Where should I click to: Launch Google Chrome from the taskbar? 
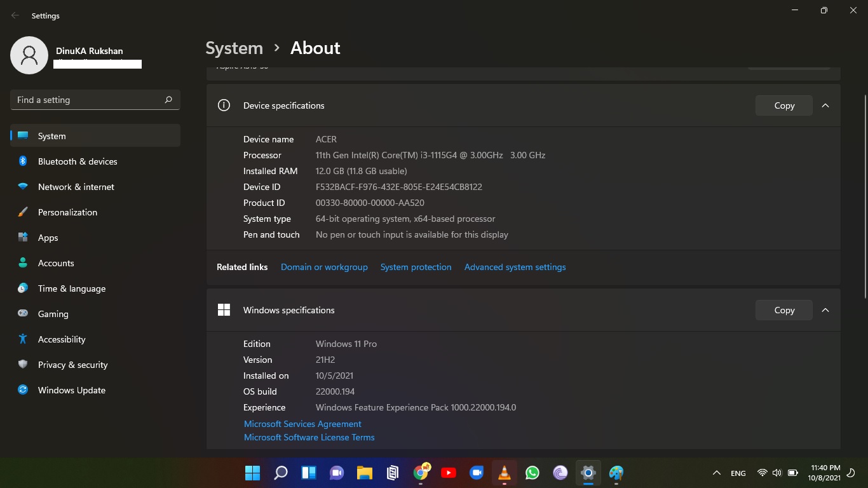[421, 473]
